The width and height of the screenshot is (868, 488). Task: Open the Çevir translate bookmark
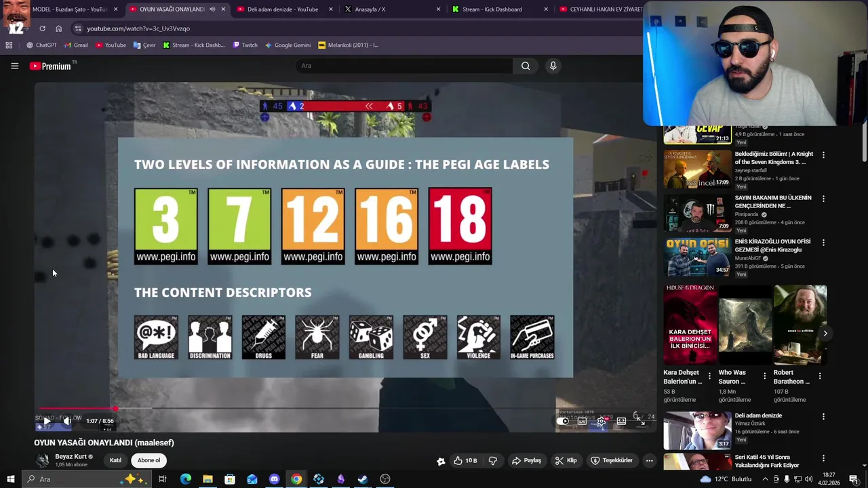[144, 45]
